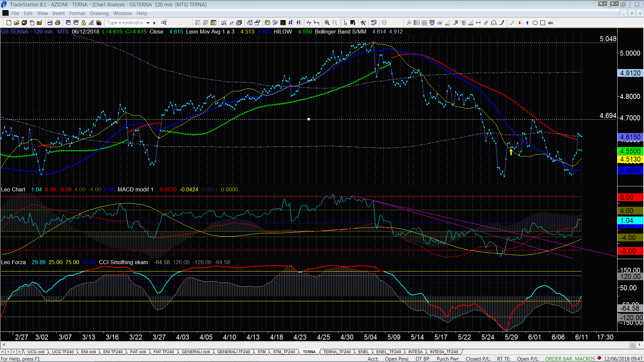Viewport: 644px width, 362px height.
Task: Switch to the GENERALI TF240 tab
Action: [x=233, y=352]
